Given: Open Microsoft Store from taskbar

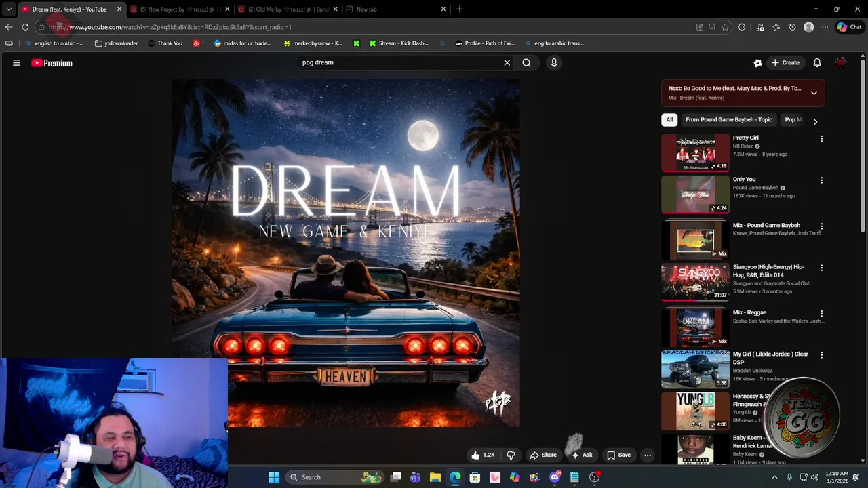Looking at the screenshot, I should point(475,477).
